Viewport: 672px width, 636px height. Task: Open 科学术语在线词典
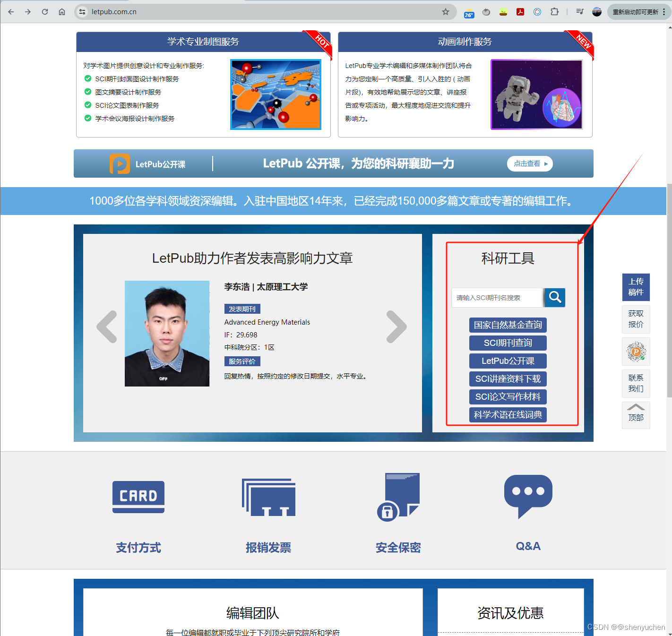[508, 415]
